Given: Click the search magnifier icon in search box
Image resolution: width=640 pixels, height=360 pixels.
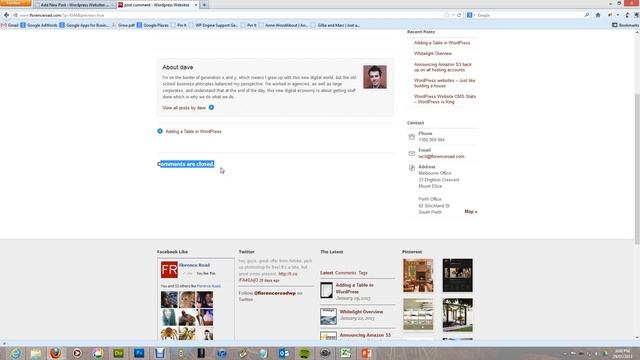Looking at the screenshot, I should (587, 15).
